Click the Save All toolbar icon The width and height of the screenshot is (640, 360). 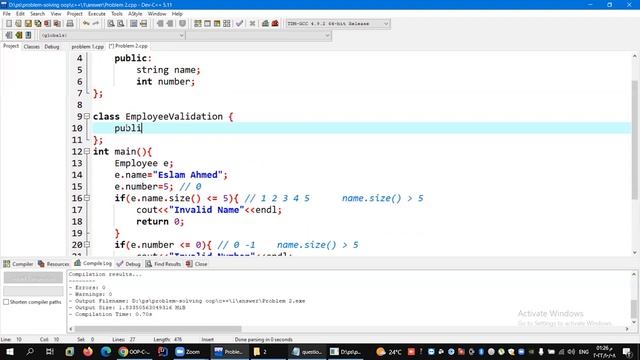(x=38, y=24)
